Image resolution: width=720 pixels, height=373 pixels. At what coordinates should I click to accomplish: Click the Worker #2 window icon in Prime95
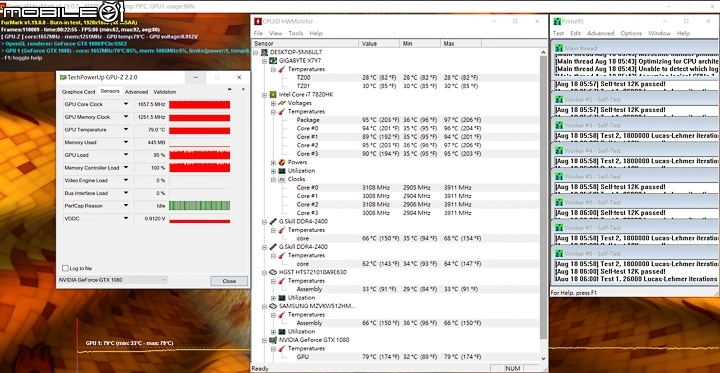pyautogui.click(x=559, y=100)
